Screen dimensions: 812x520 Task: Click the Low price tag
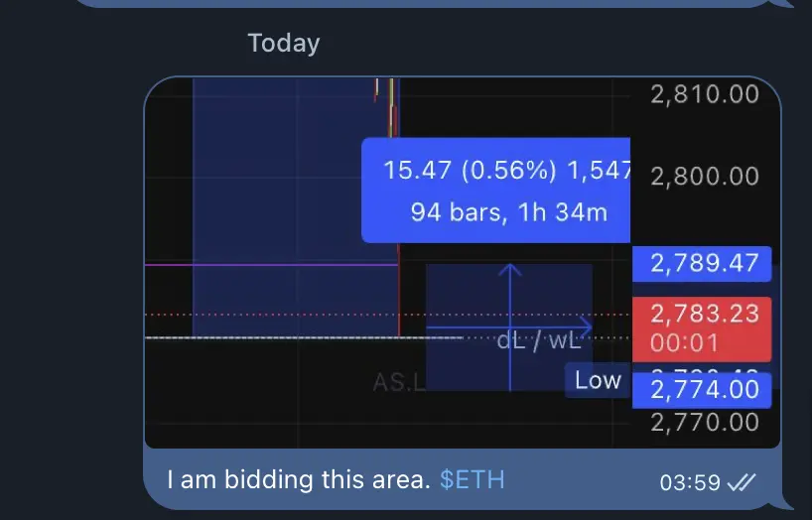coord(598,381)
